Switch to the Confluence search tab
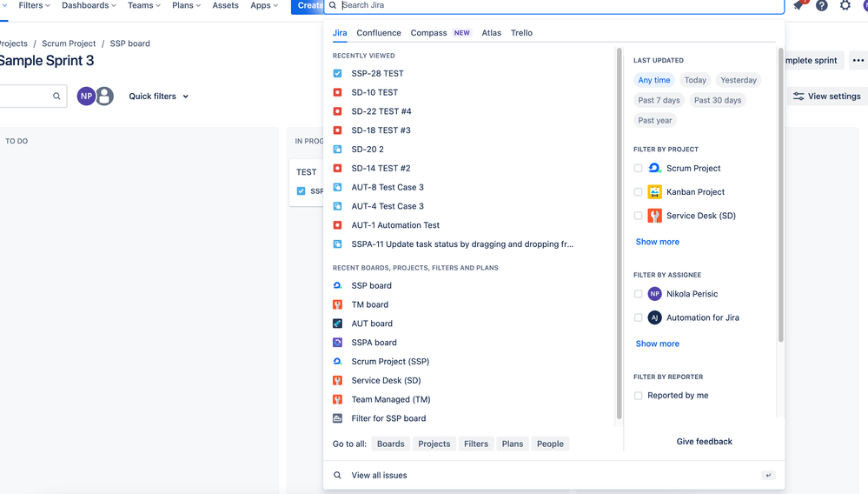 pyautogui.click(x=379, y=33)
